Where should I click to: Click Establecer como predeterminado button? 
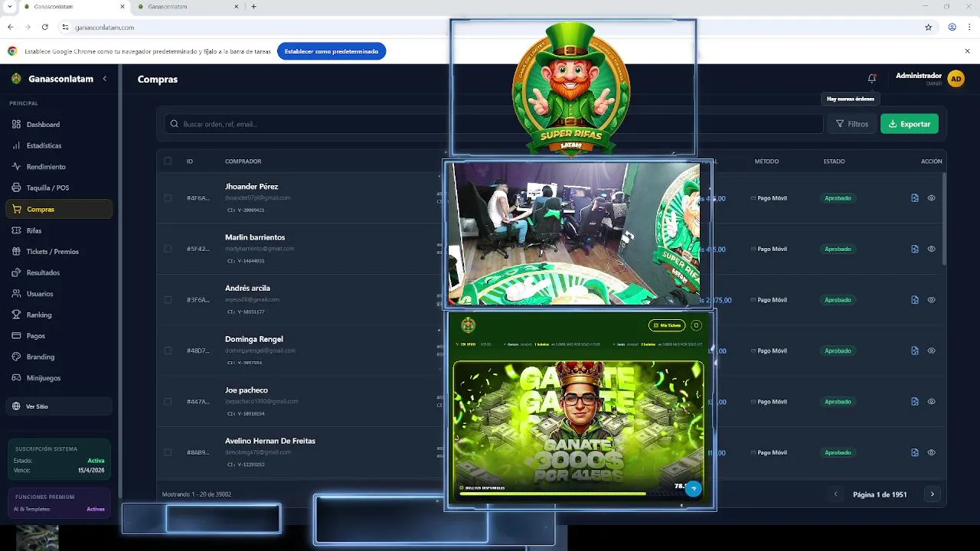(x=332, y=51)
